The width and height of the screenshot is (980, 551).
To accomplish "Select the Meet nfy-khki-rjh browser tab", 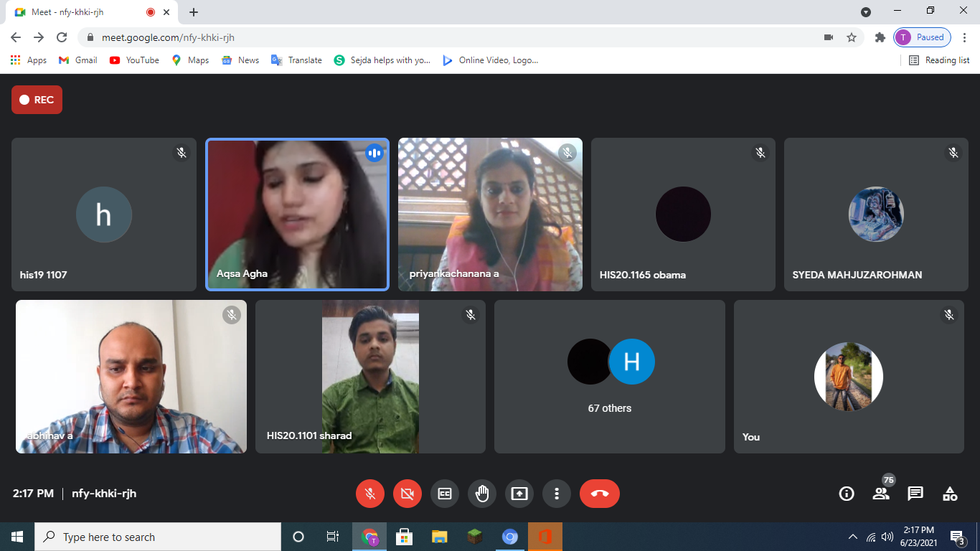I will click(x=79, y=12).
